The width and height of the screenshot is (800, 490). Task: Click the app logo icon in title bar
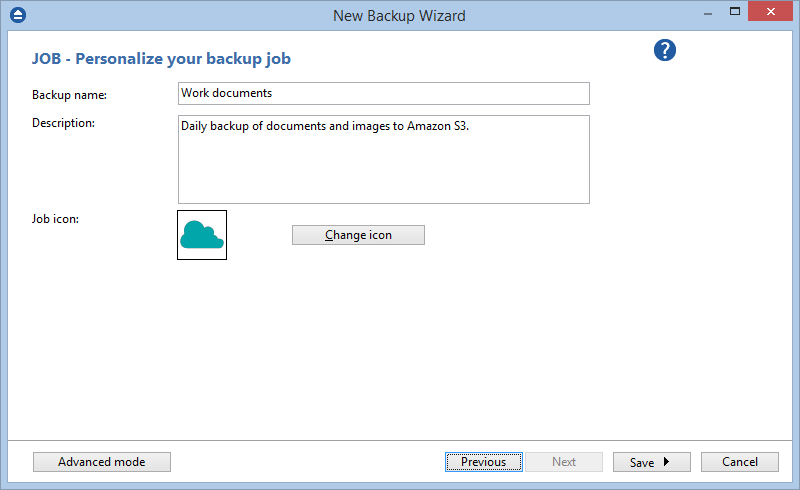pyautogui.click(x=18, y=15)
